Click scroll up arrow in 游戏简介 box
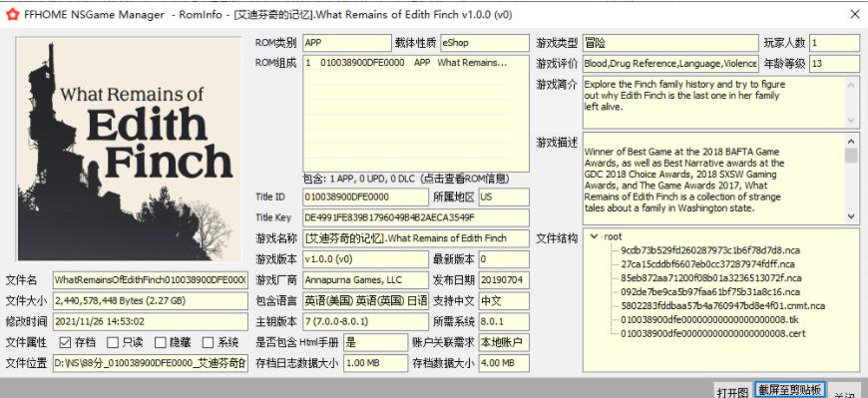 click(851, 84)
